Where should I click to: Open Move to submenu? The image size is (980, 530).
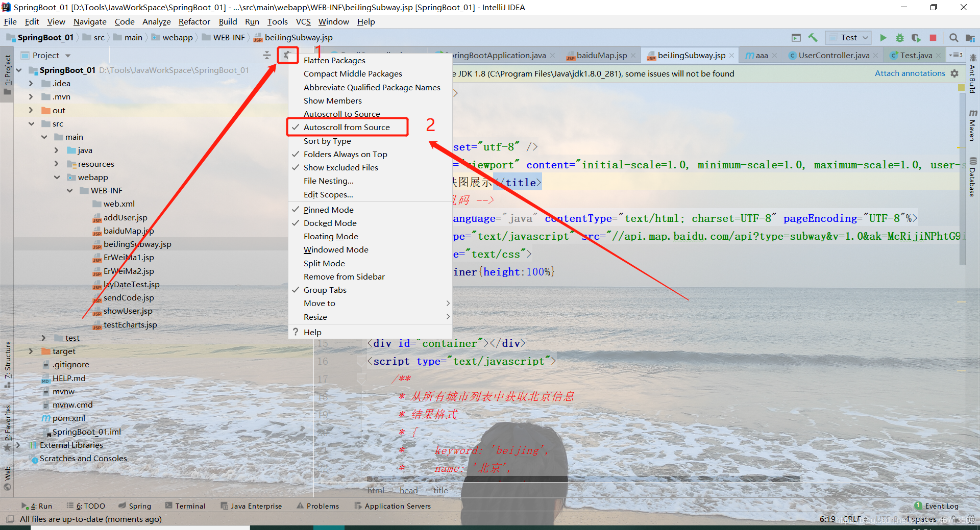click(370, 303)
